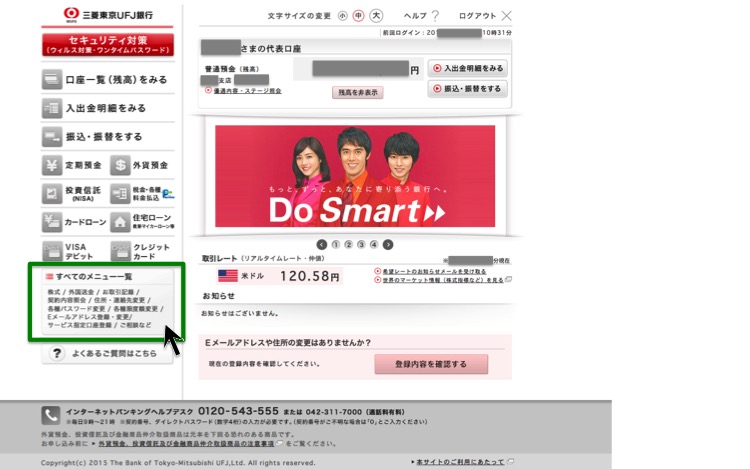Click the クレジットカード icon
Image resolution: width=750 pixels, height=469 pixels.
click(x=120, y=251)
